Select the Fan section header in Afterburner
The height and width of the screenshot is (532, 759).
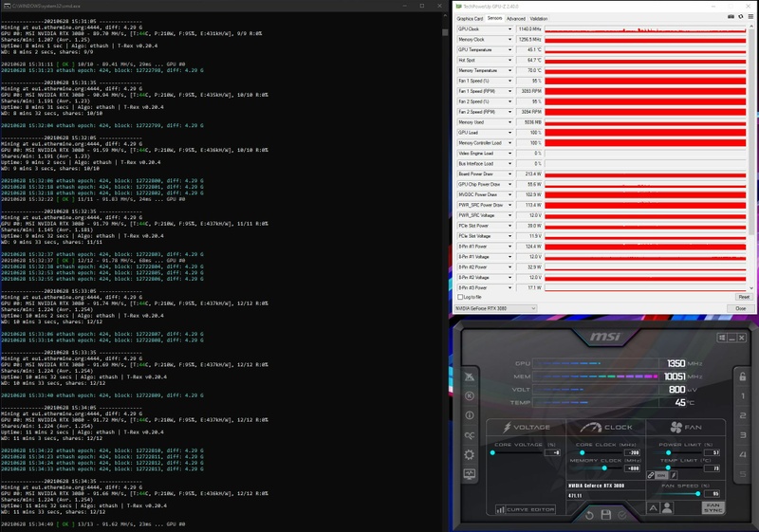coord(685,428)
